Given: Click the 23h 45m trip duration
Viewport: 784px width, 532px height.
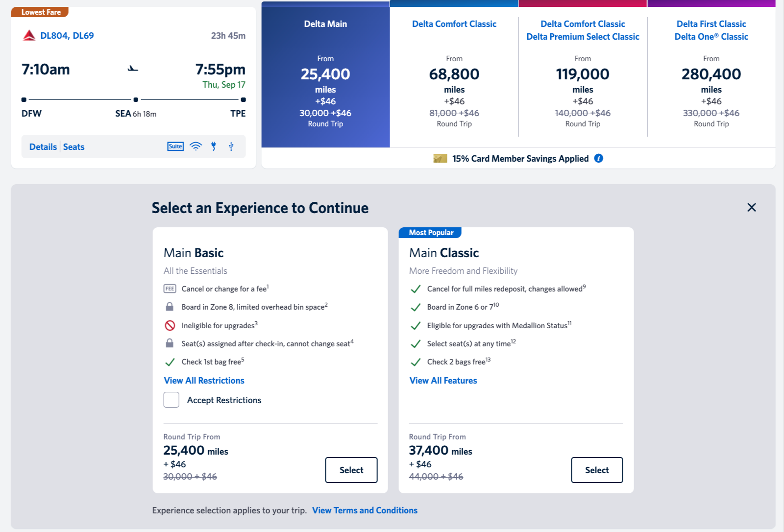Looking at the screenshot, I should coord(228,36).
